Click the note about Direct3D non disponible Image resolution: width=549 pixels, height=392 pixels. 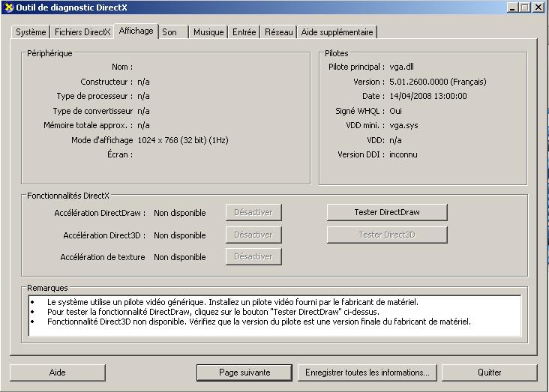tap(259, 322)
